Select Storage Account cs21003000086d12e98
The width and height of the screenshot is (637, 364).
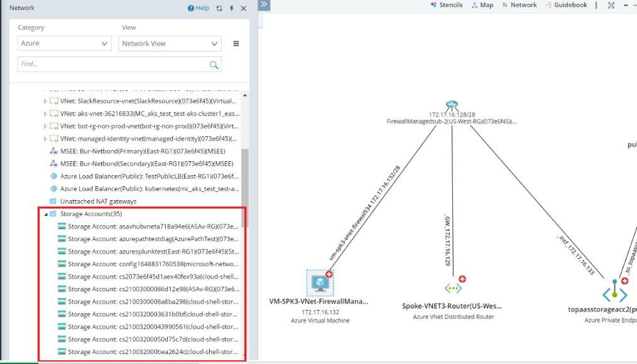tap(153, 289)
